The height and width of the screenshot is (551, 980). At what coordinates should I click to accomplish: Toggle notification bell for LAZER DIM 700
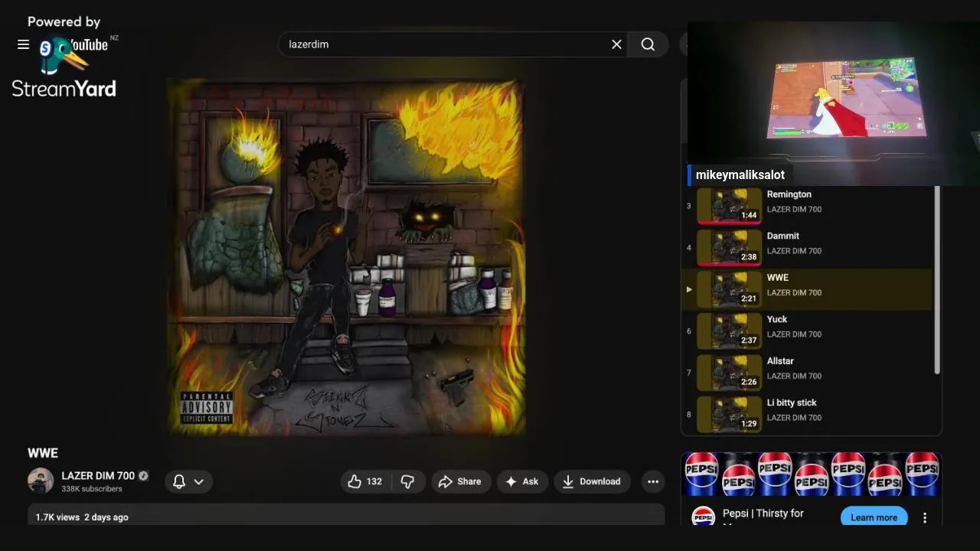point(179,481)
